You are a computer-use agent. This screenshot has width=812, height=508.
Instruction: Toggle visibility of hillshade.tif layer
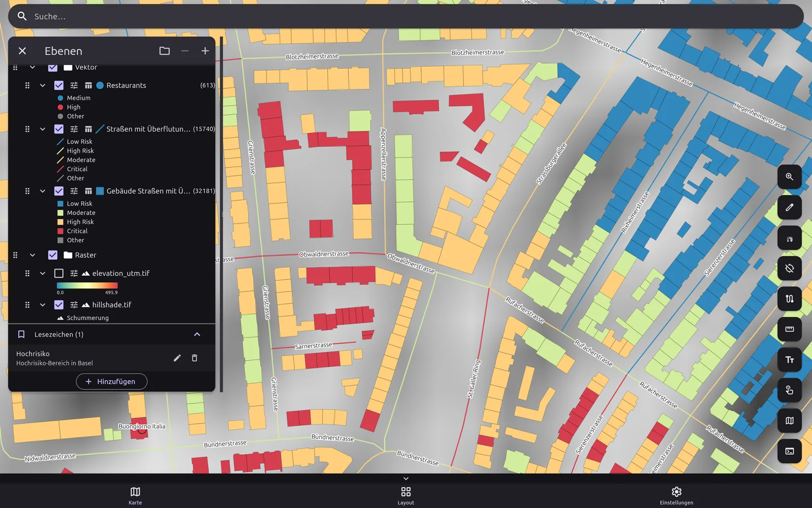point(59,305)
